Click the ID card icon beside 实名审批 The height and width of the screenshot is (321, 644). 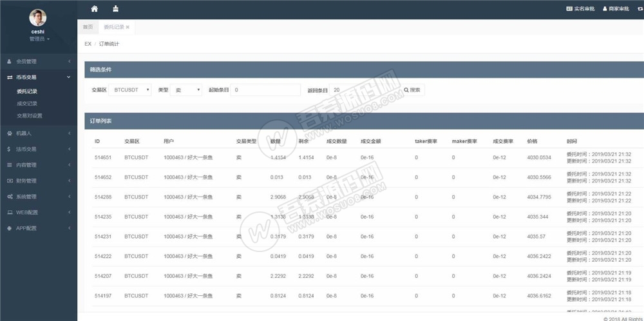(569, 8)
